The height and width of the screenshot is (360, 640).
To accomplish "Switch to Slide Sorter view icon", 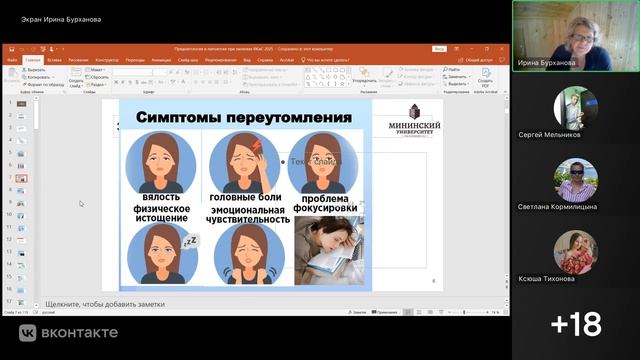I will [419, 312].
